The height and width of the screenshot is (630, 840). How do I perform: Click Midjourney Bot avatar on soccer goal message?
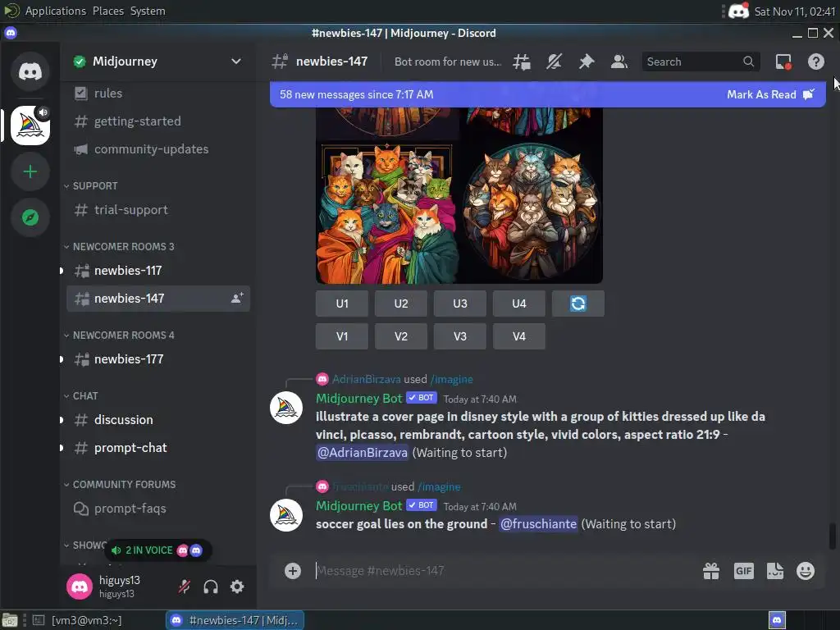[x=286, y=515]
